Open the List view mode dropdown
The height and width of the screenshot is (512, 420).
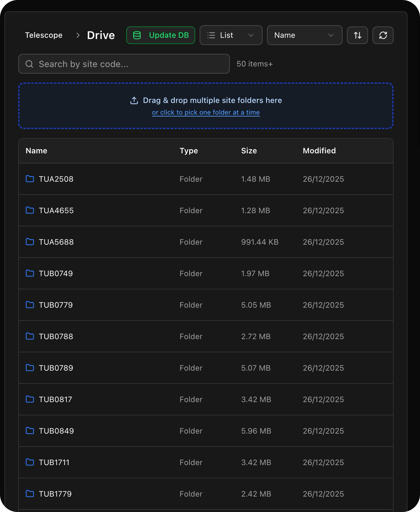pos(231,35)
